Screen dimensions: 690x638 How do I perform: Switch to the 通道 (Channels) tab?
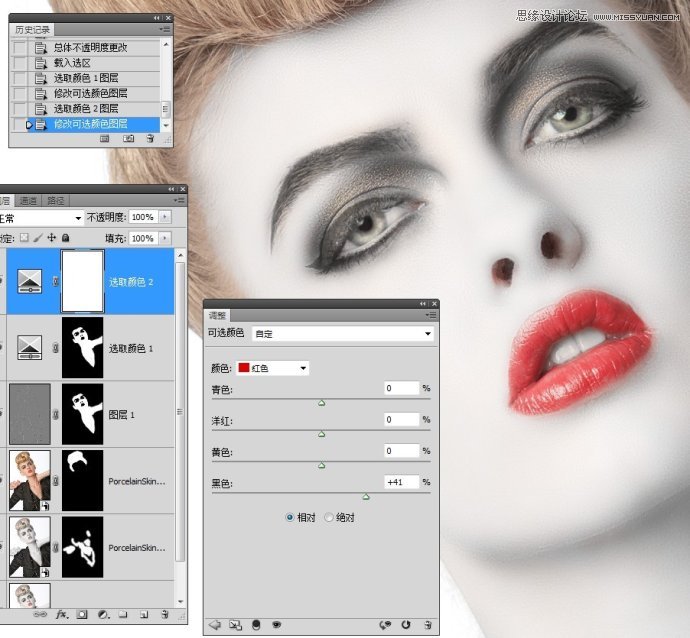click(29, 201)
